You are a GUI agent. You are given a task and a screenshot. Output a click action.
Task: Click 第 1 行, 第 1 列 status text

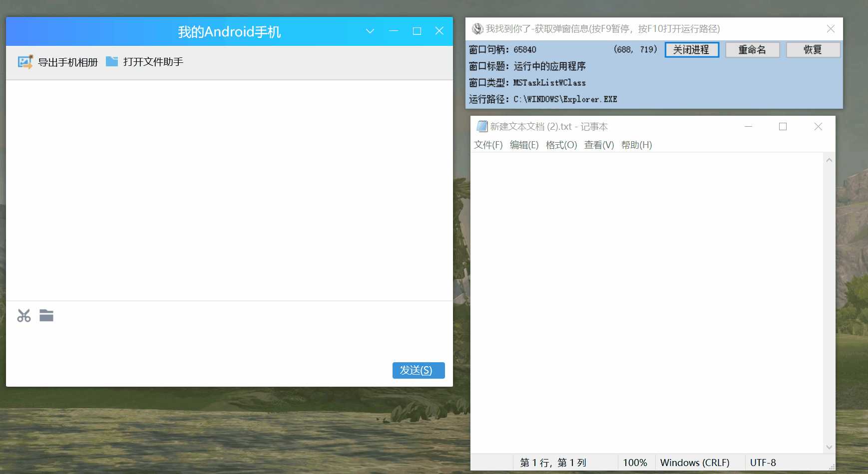pos(553,463)
